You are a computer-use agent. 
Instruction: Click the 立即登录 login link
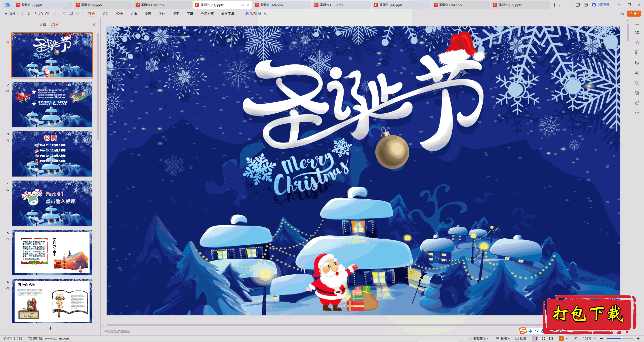tap(601, 5)
